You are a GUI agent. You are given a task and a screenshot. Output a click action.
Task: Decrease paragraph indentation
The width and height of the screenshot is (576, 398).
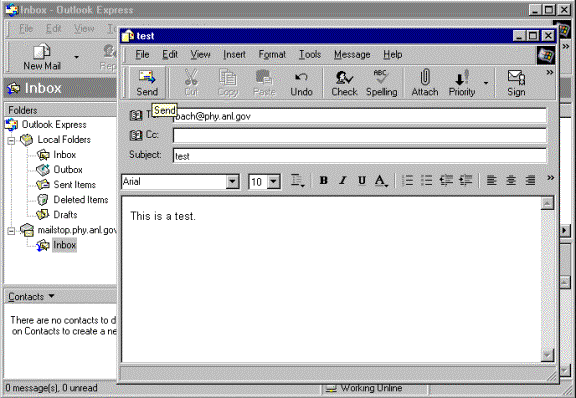[446, 180]
